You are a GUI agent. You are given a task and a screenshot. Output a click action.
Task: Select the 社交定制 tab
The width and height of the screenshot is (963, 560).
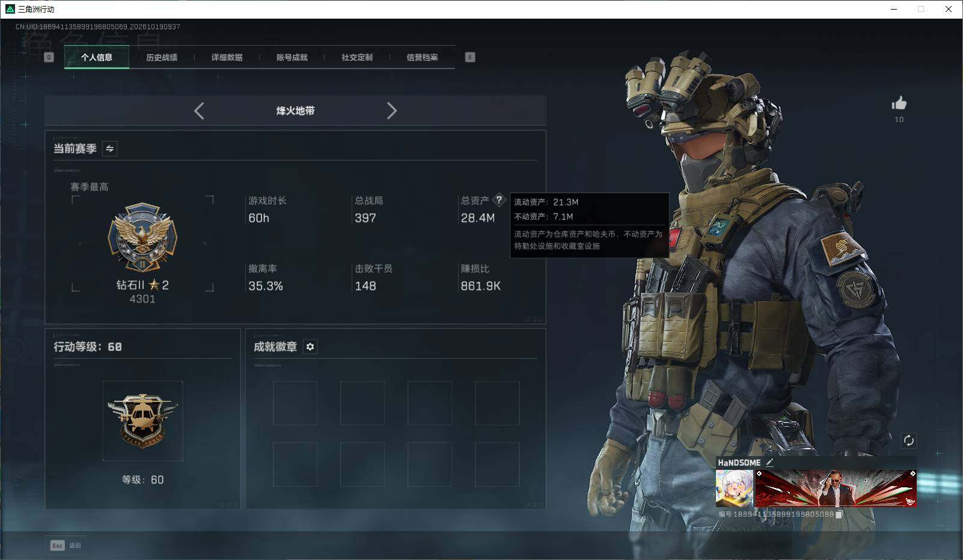tap(357, 57)
